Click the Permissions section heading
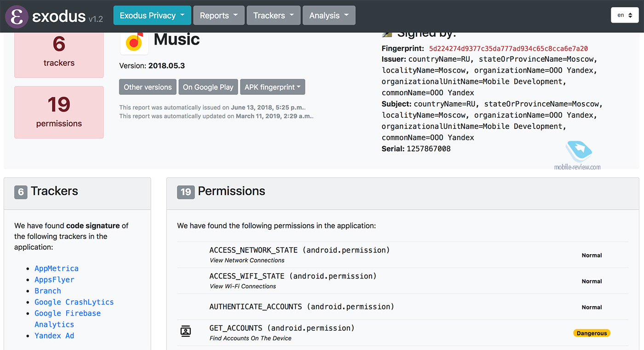Screen dimensions: 644x350 click(231, 191)
